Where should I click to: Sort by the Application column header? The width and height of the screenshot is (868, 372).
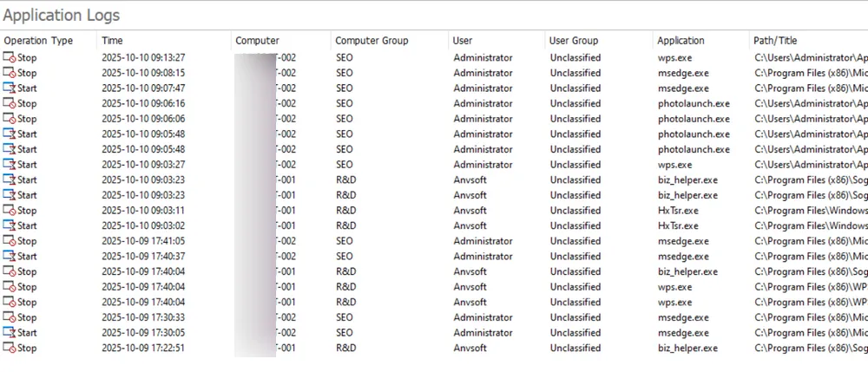[681, 41]
